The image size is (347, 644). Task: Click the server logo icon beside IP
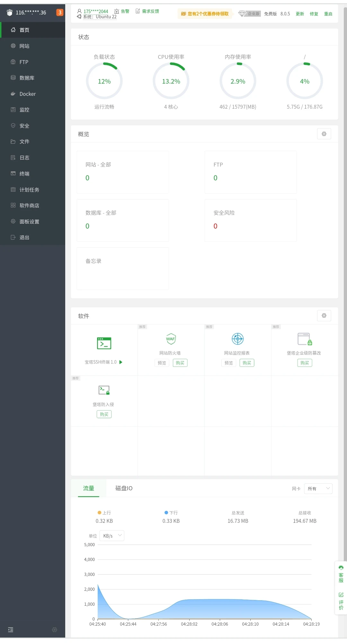point(9,13)
